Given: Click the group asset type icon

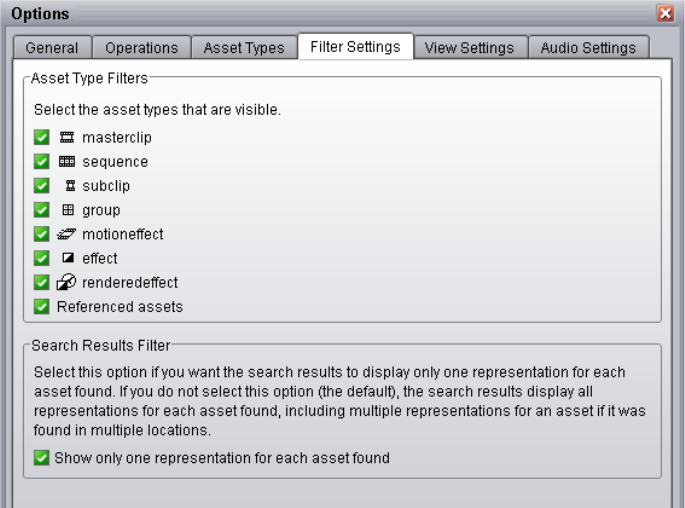Looking at the screenshot, I should pyautogui.click(x=68, y=210).
